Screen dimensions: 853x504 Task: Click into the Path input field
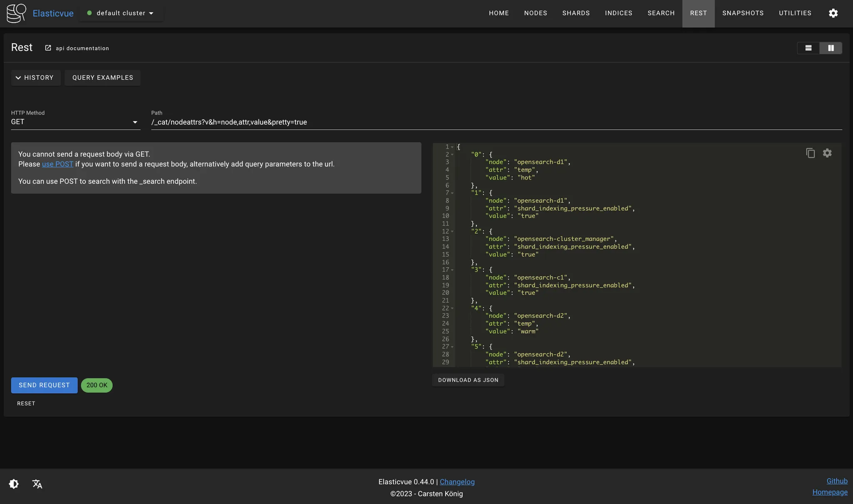point(496,122)
